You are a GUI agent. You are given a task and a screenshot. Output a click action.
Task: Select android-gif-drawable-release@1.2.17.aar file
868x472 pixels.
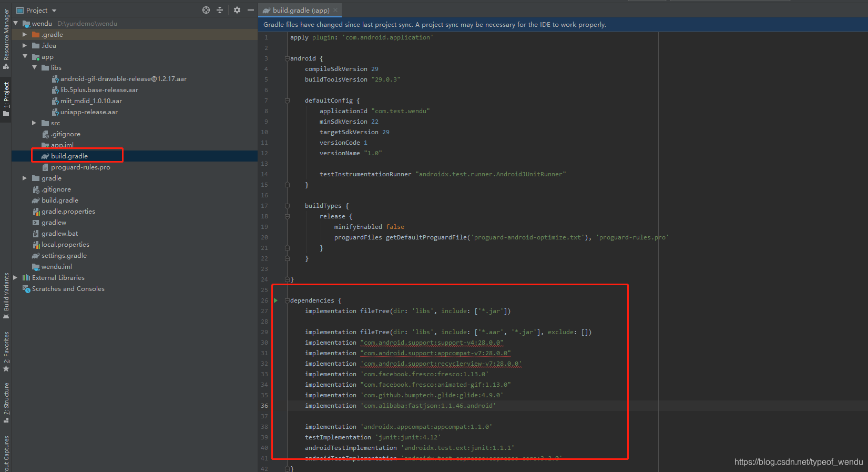(x=123, y=78)
